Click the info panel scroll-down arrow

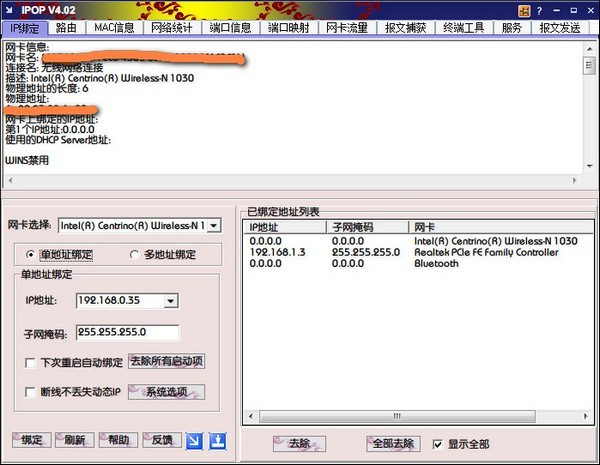[589, 166]
